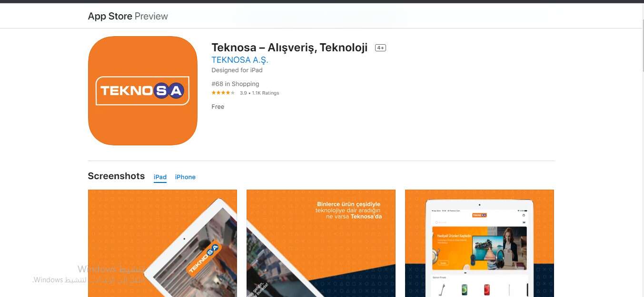The width and height of the screenshot is (644, 297).
Task: Click the #68 in Shopping ranking
Action: click(x=235, y=84)
